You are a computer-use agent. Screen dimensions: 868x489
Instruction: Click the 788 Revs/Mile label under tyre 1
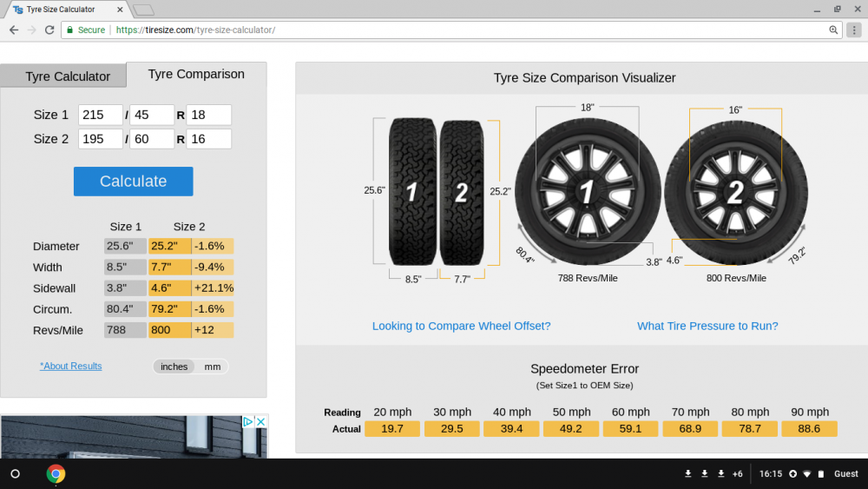[x=588, y=278]
